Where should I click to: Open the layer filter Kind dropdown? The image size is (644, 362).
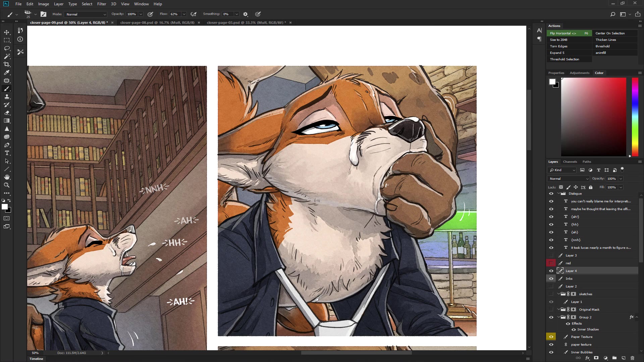pos(562,170)
